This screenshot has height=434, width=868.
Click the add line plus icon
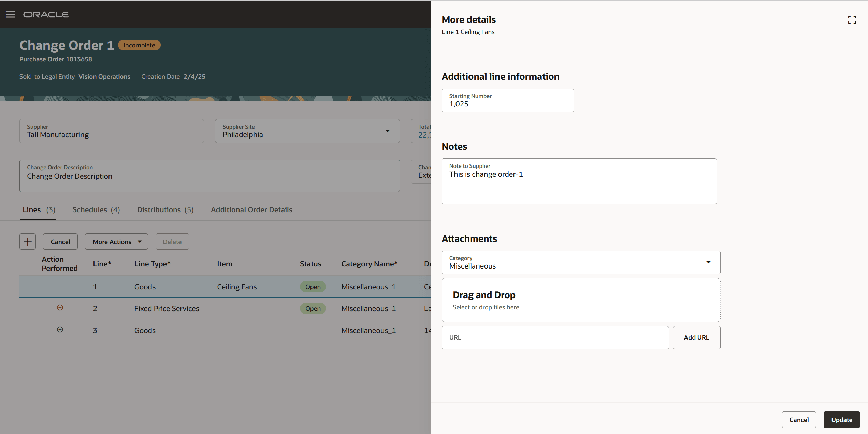28,242
